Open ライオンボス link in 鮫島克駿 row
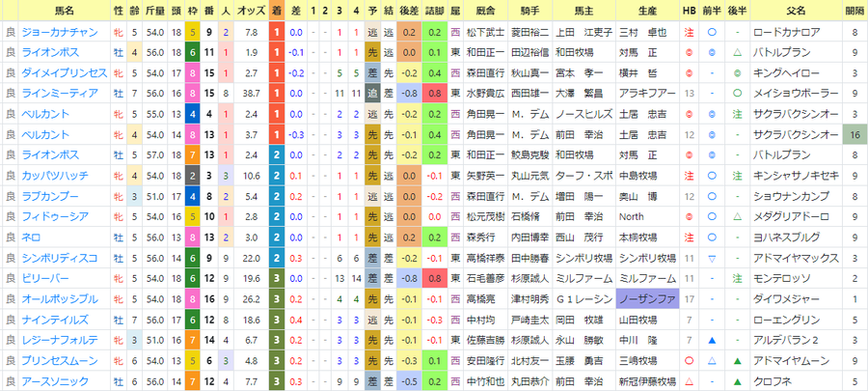The height and width of the screenshot is (391, 868). (x=50, y=155)
